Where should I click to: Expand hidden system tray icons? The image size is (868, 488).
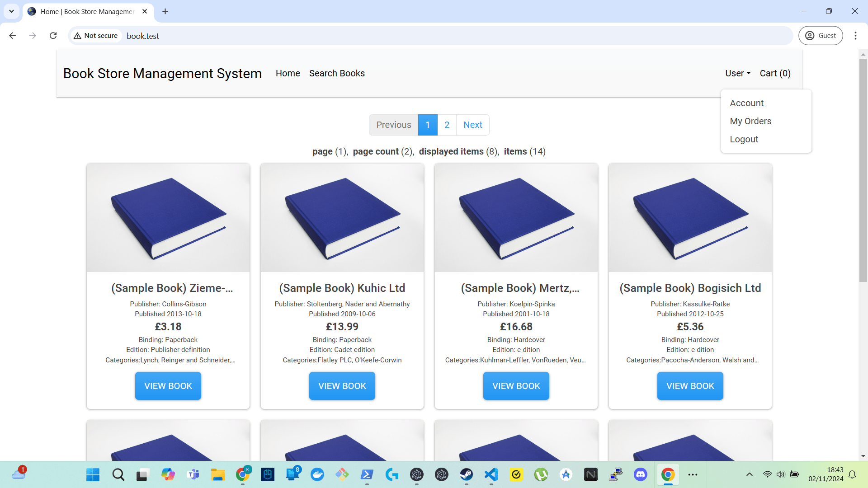(x=749, y=474)
